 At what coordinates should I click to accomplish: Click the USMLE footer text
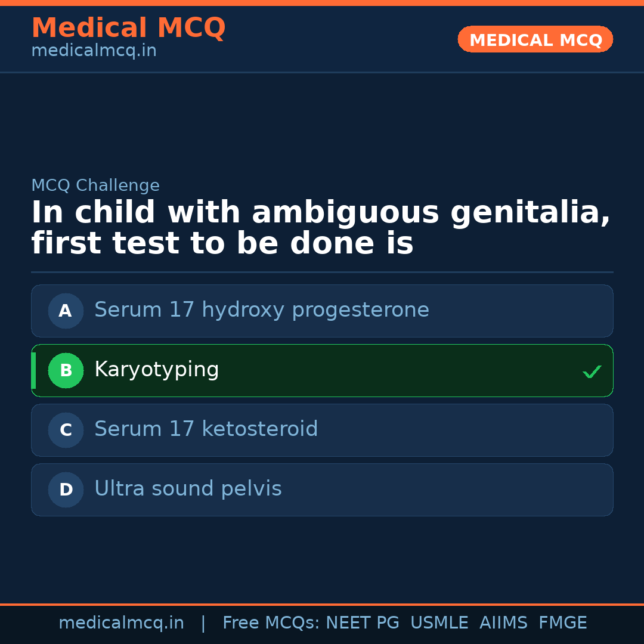[x=439, y=623]
